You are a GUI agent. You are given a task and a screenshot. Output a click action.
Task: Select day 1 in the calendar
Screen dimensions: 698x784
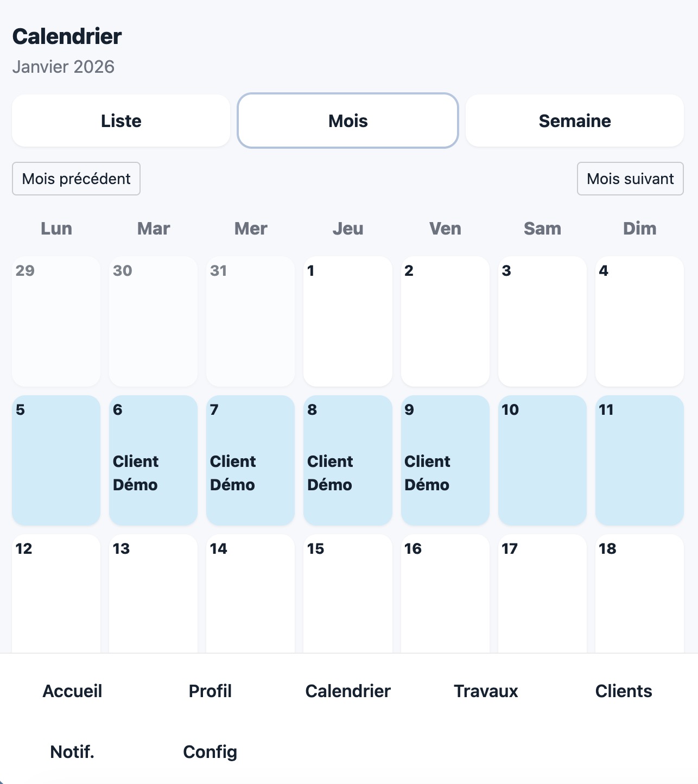(x=348, y=321)
